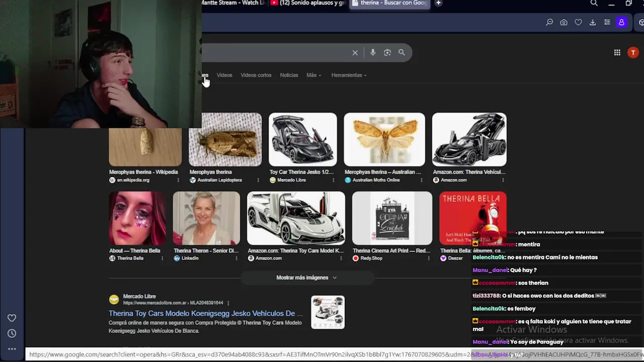Open options for Mercado Libre web result
This screenshot has height=362, width=644.
pyautogui.click(x=228, y=303)
